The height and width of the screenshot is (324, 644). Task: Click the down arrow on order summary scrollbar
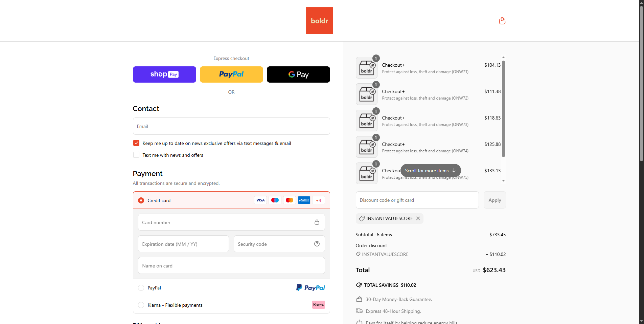[503, 180]
